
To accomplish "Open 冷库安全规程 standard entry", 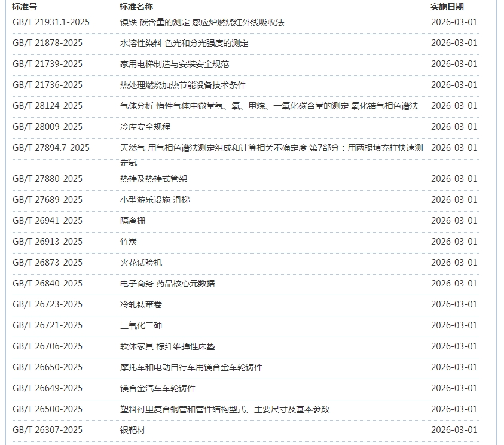I will tap(145, 127).
